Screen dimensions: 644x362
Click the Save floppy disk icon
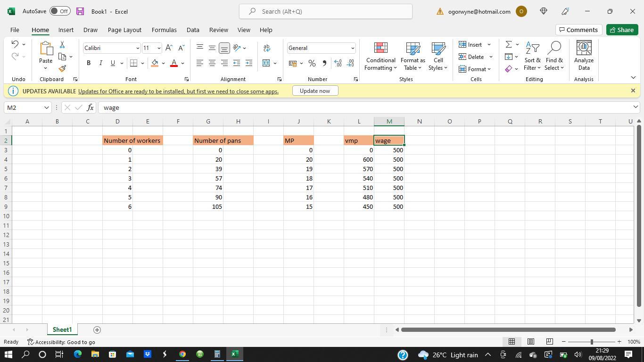[80, 11]
